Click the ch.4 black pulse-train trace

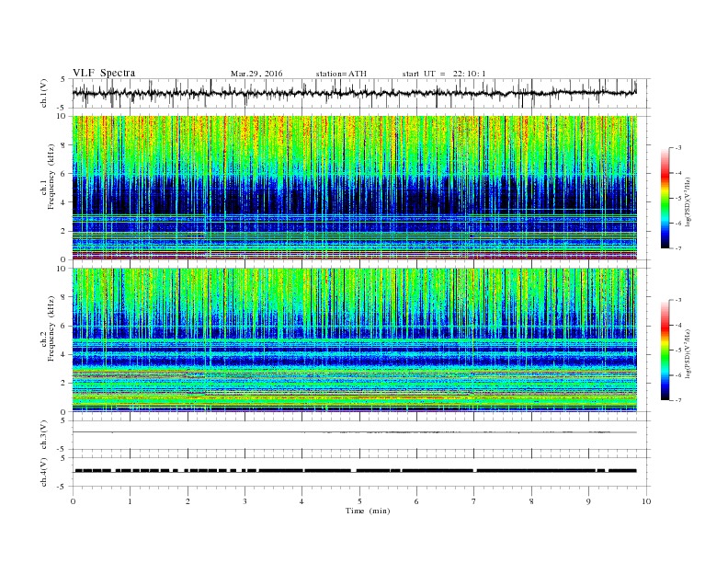pos(355,471)
